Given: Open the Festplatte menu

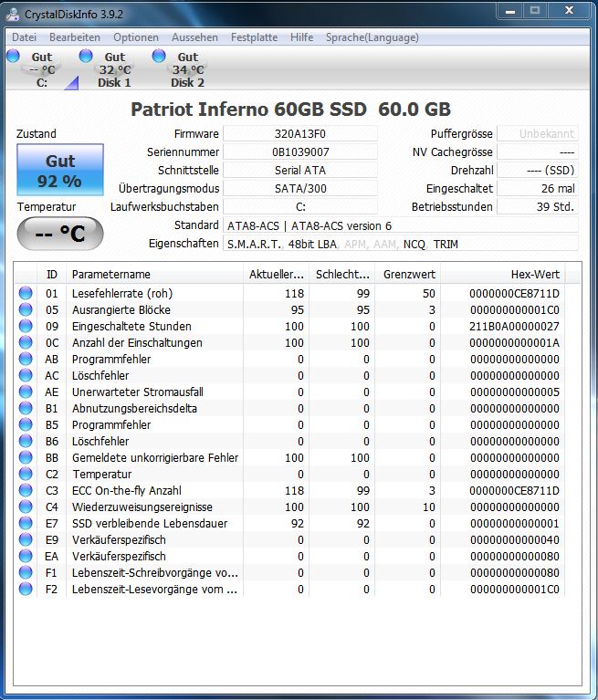Looking at the screenshot, I should (x=254, y=37).
